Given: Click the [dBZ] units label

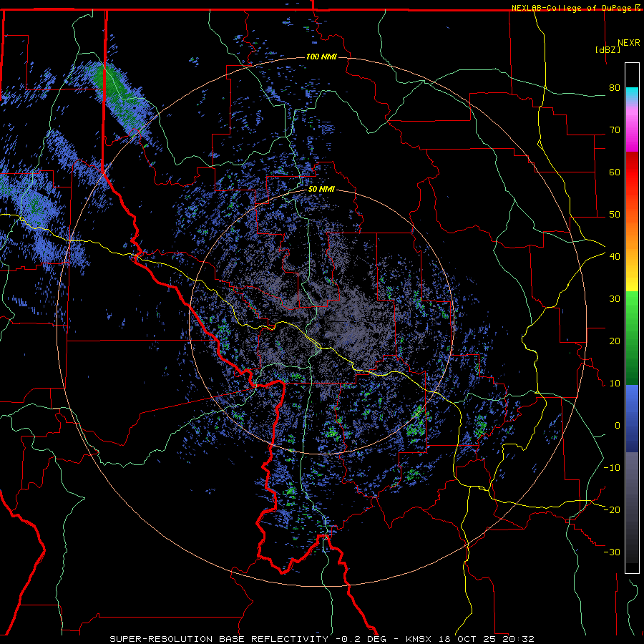Looking at the screenshot, I should click(608, 49).
